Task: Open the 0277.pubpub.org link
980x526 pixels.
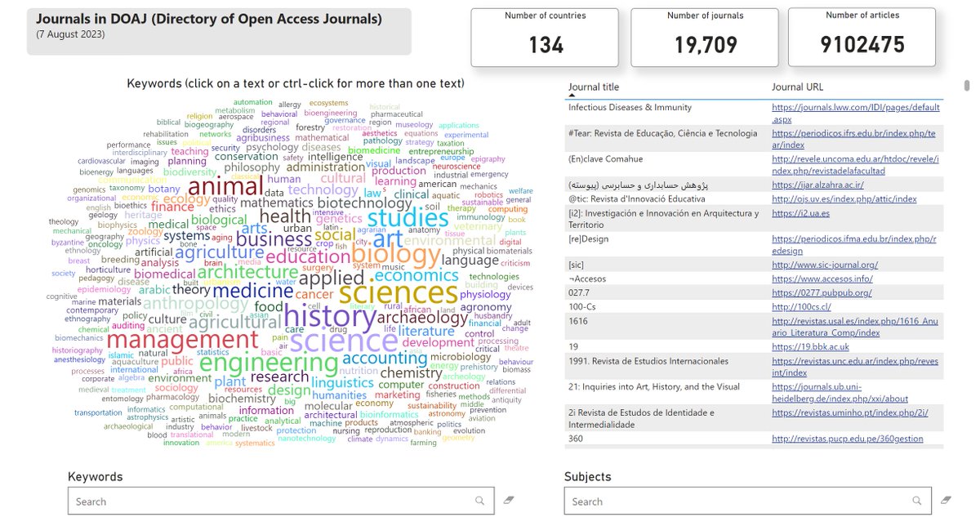Action: pyautogui.click(x=822, y=292)
